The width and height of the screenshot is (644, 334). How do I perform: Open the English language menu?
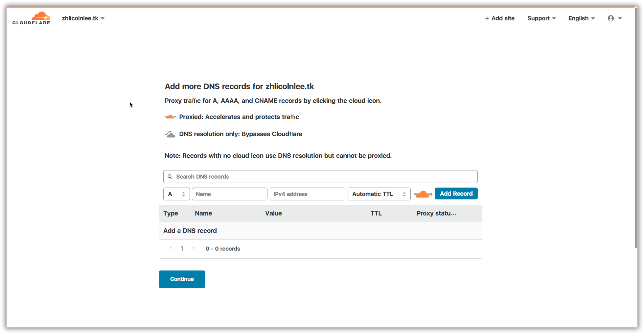pos(582,18)
